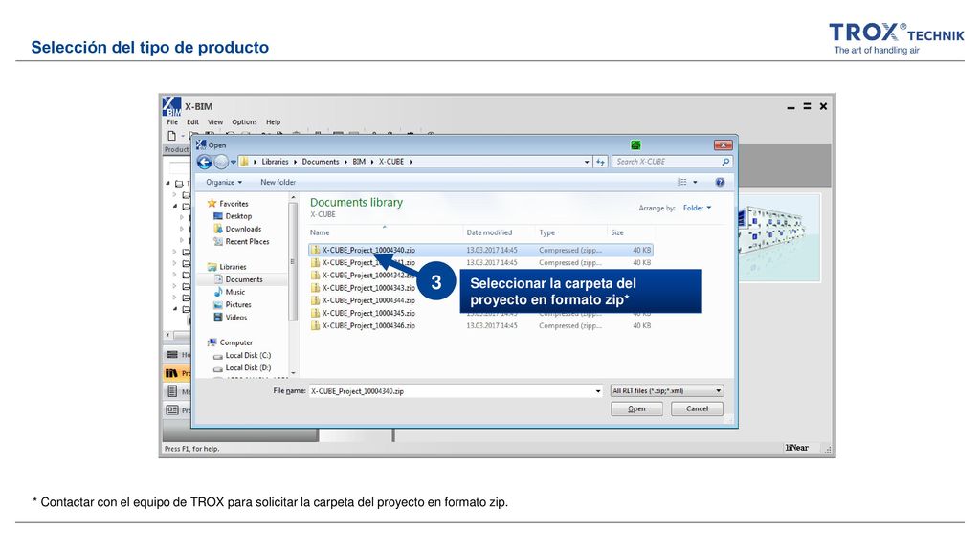Click the blue help icon in Open dialog
This screenshot has width=980, height=552.
[x=720, y=183]
